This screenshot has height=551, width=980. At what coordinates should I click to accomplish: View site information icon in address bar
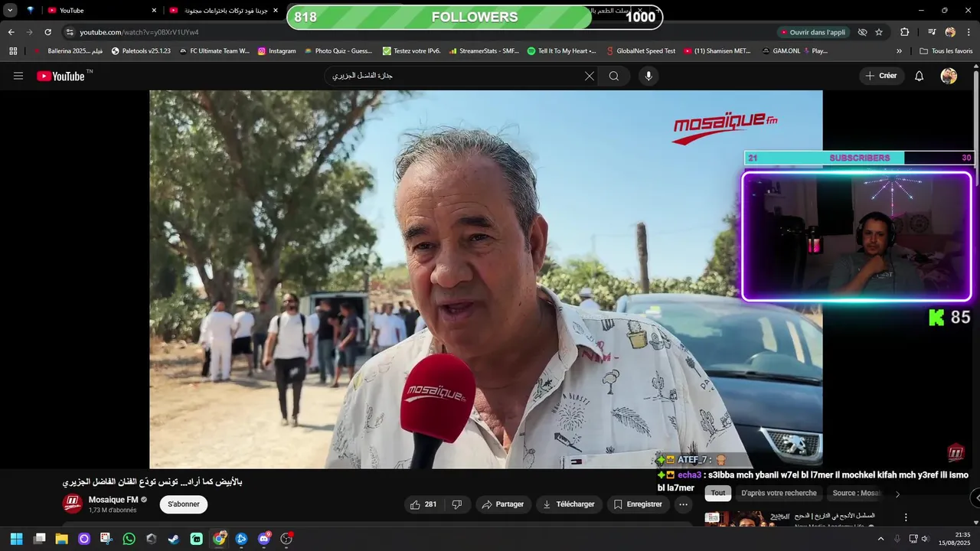click(70, 32)
